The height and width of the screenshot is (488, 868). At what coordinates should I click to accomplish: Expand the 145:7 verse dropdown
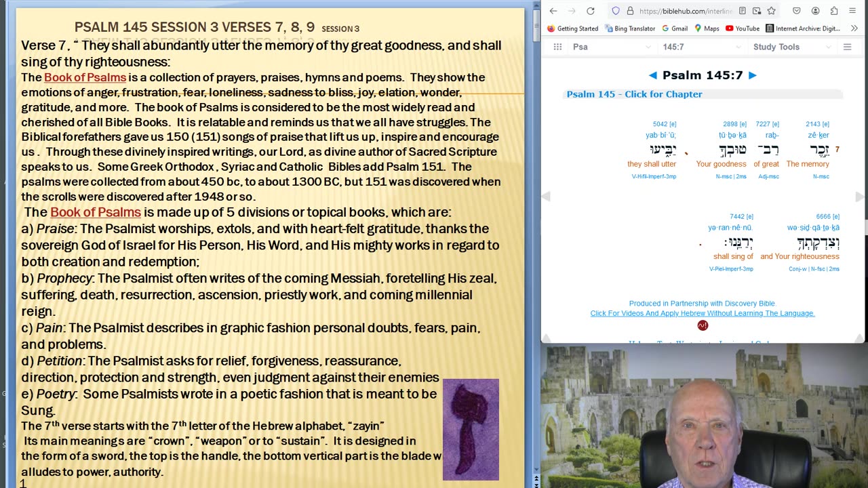pos(703,47)
